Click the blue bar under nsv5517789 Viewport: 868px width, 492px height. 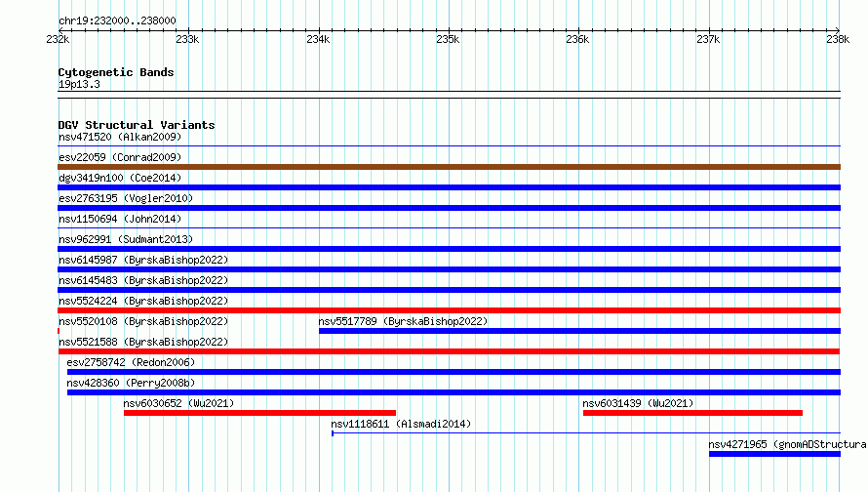579,331
